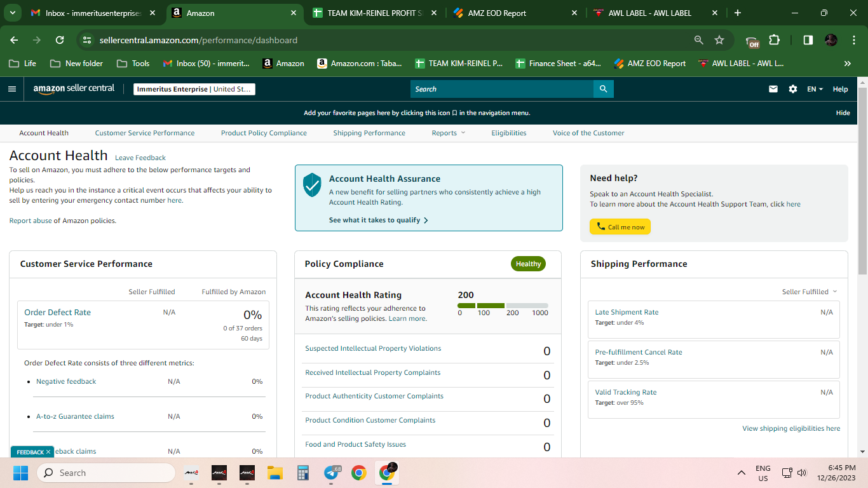The height and width of the screenshot is (488, 868).
Task: Open the Seller Central hamburger menu
Action: click(12, 89)
